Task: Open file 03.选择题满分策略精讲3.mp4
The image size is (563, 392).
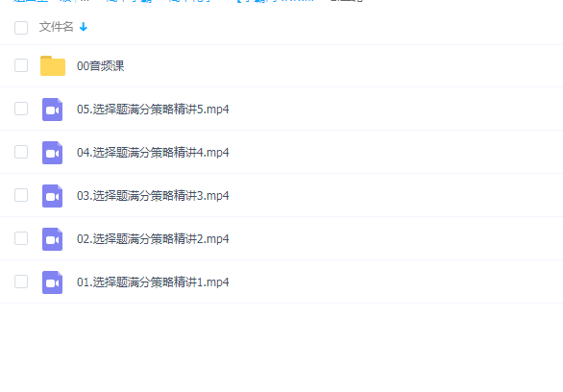Action: click(x=153, y=196)
